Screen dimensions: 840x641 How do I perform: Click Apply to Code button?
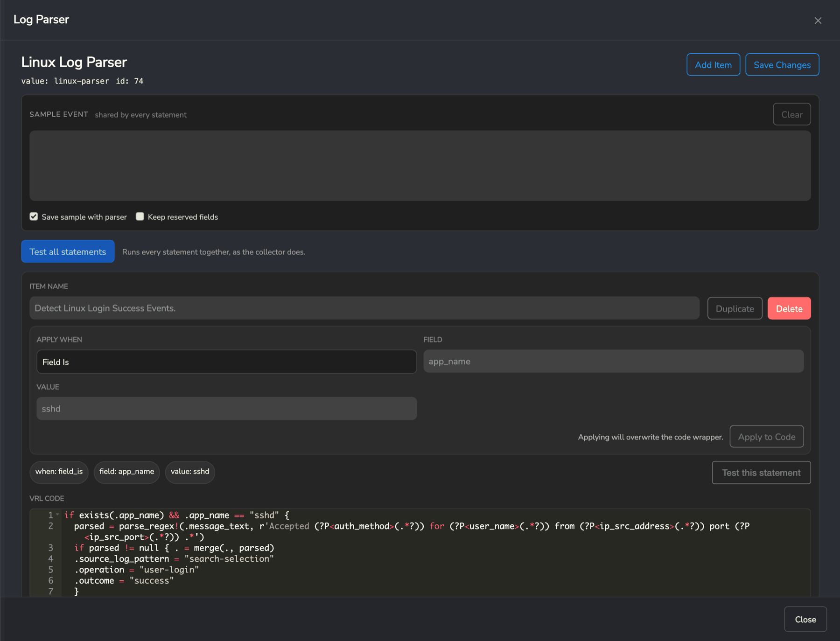pos(766,437)
